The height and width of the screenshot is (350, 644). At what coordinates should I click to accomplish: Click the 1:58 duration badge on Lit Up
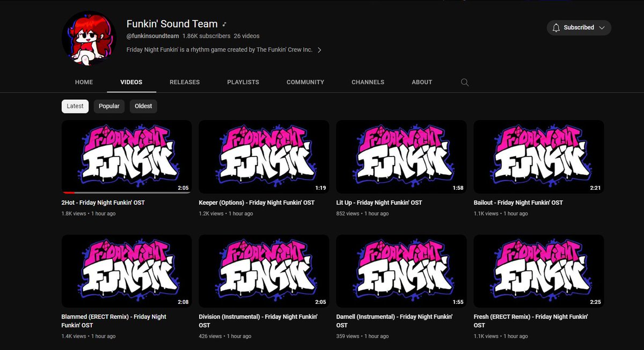pos(458,188)
